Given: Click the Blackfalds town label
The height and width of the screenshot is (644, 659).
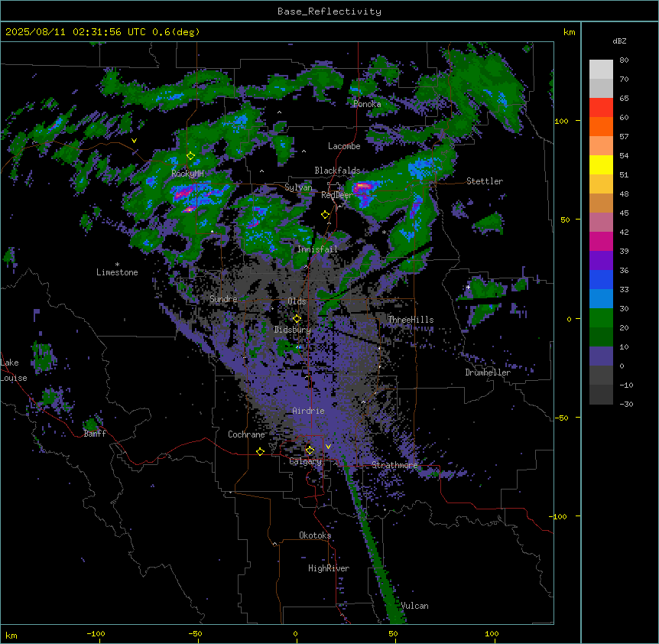Looking at the screenshot, I should click(x=337, y=171).
